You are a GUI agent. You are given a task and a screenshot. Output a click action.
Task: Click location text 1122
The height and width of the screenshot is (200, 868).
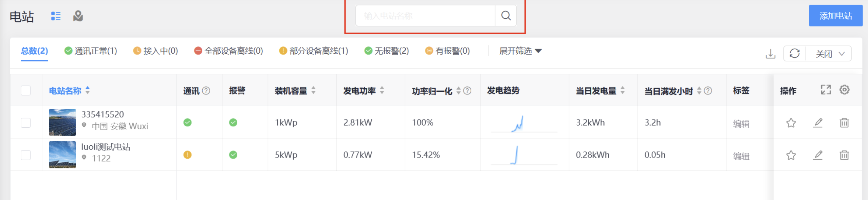[x=101, y=158]
